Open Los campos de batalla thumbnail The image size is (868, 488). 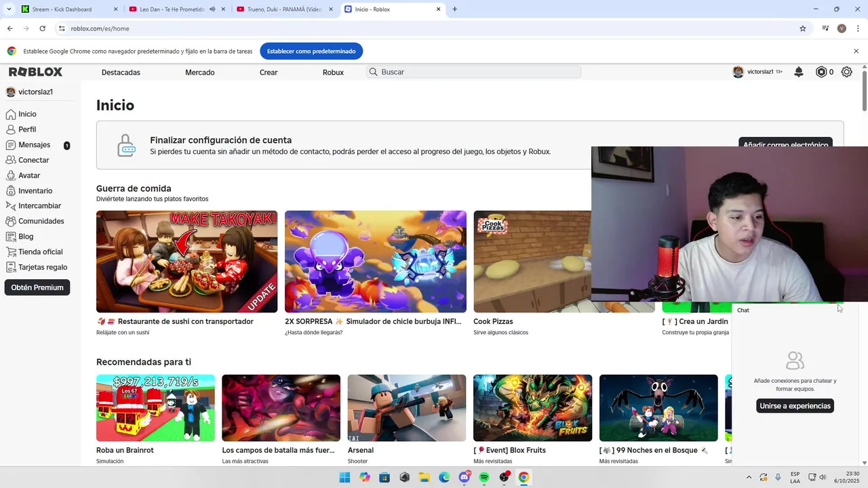(281, 408)
